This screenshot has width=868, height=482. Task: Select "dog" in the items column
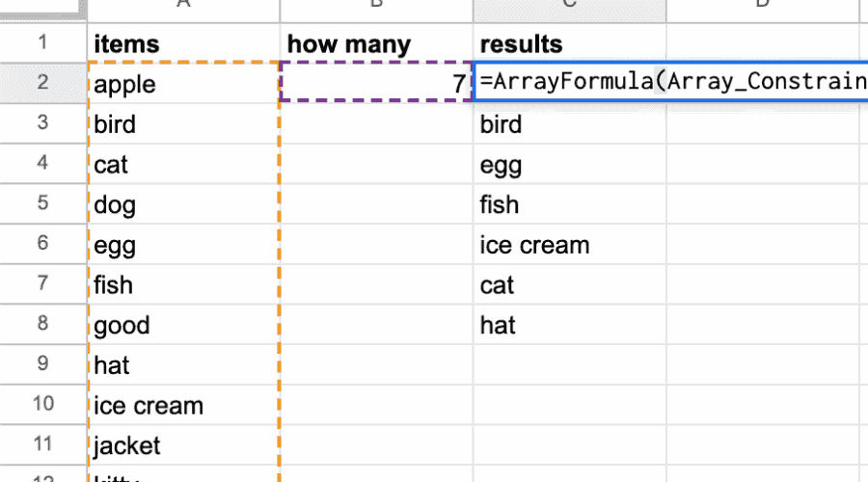183,204
